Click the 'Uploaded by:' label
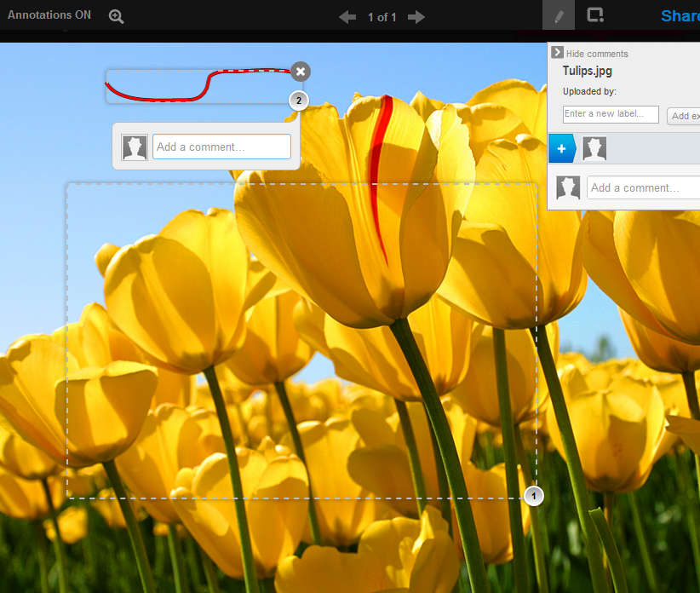Viewport: 700px width, 593px height. [589, 91]
